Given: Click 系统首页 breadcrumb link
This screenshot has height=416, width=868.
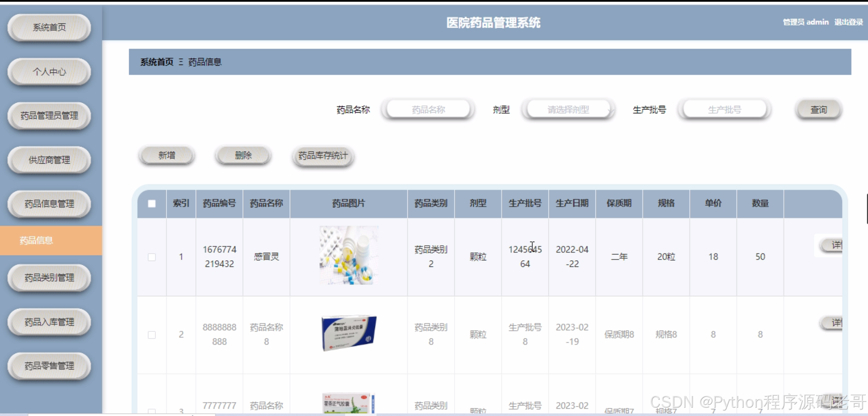Looking at the screenshot, I should [x=157, y=62].
